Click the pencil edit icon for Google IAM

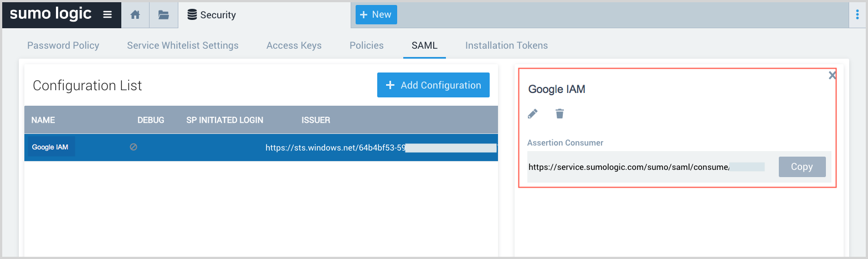click(x=532, y=114)
